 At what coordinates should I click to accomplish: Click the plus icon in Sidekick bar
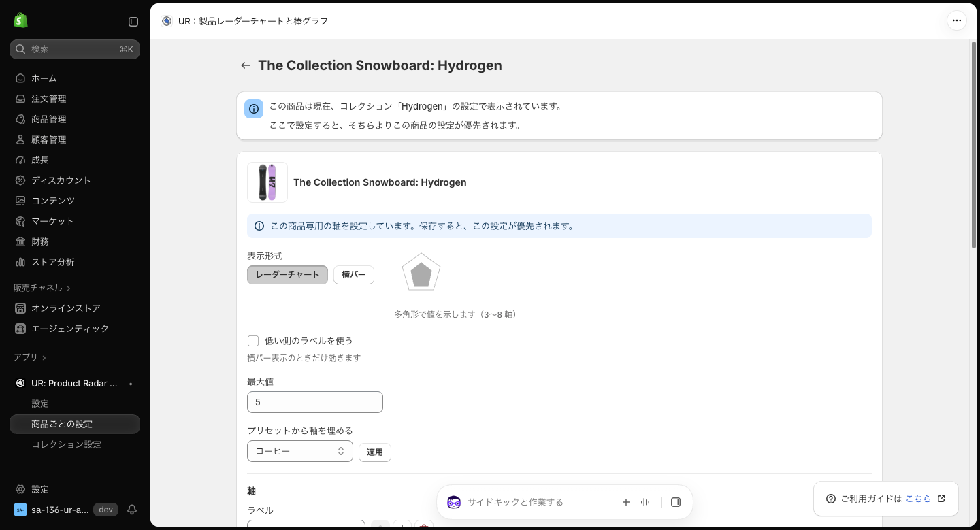(626, 502)
